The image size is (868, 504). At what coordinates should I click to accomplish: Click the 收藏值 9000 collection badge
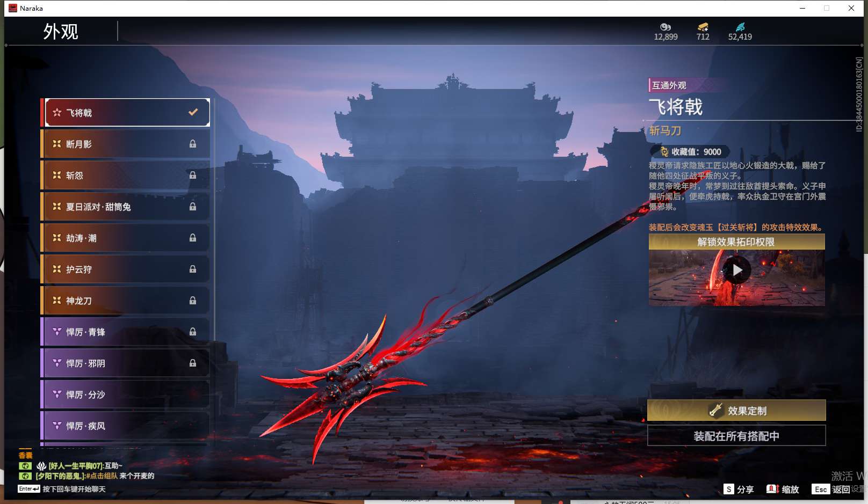coord(690,152)
